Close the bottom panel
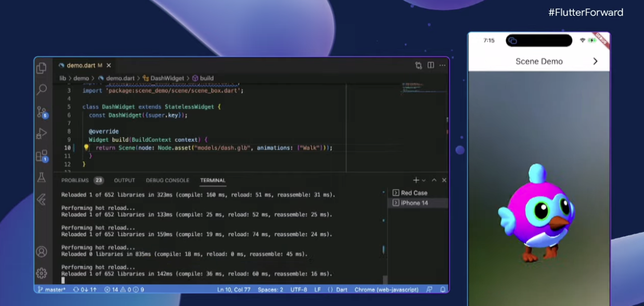This screenshot has width=644, height=306. (x=444, y=180)
